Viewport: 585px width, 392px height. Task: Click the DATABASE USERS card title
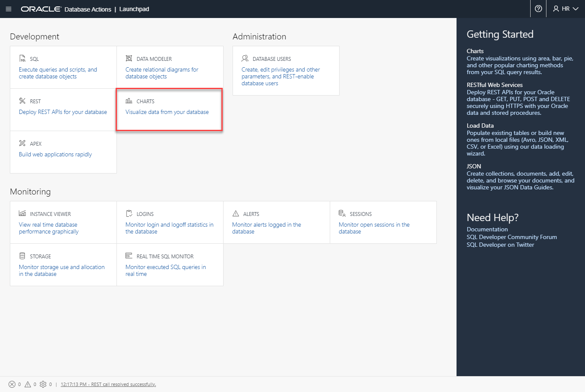point(272,59)
